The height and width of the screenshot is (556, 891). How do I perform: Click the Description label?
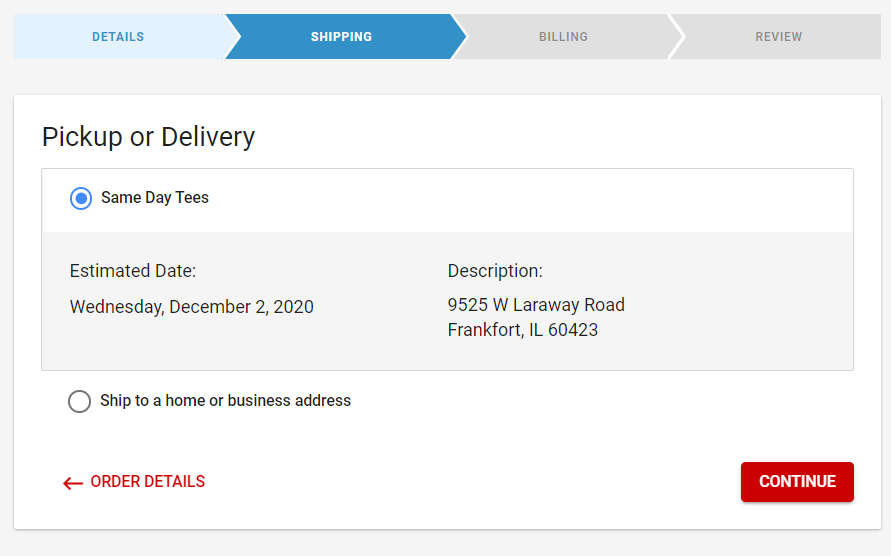tap(495, 271)
